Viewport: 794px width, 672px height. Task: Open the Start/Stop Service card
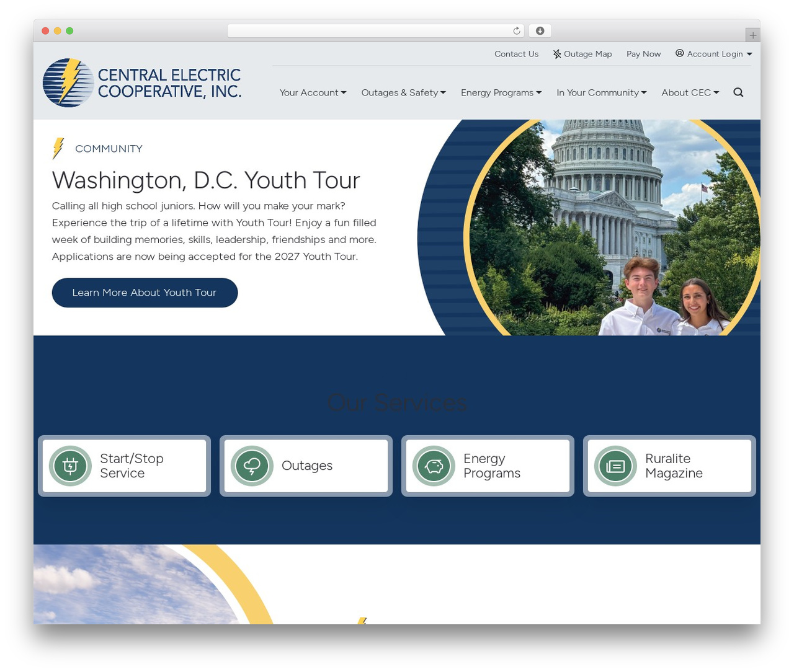(124, 466)
